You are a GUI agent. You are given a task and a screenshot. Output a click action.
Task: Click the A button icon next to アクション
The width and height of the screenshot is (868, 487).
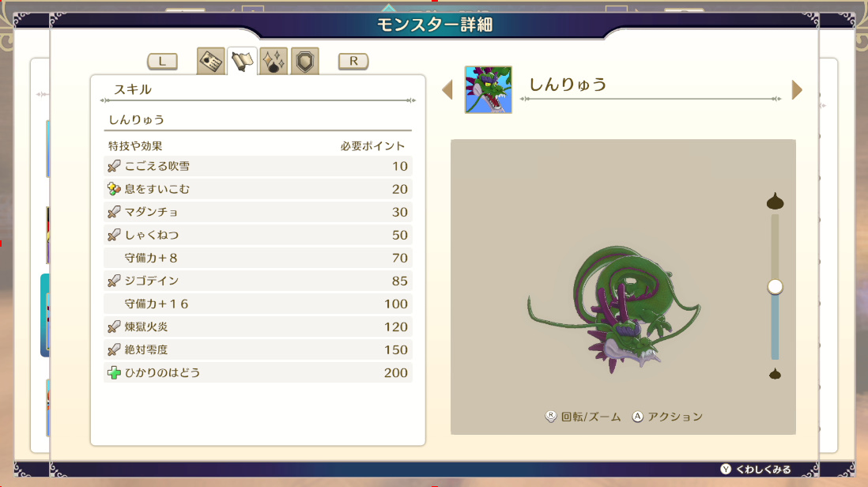coord(638,417)
